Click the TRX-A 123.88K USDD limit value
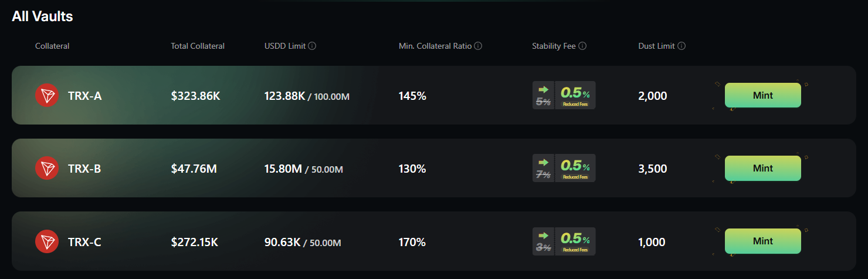Screen dimensions: 868x279 284,96
